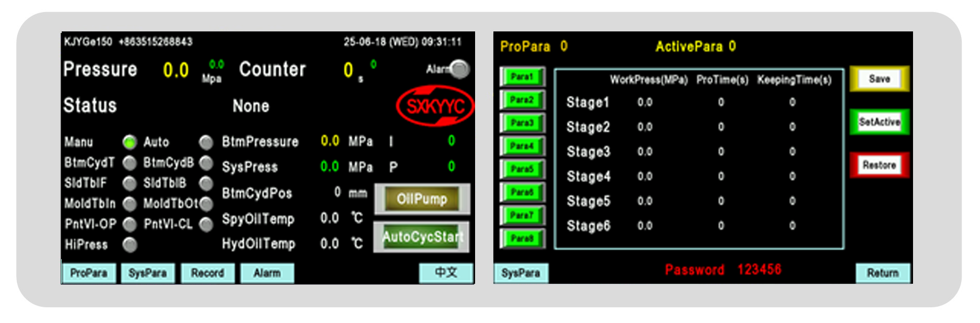Click the green SetActive button
Image resolution: width=980 pixels, height=323 pixels.
click(x=879, y=122)
